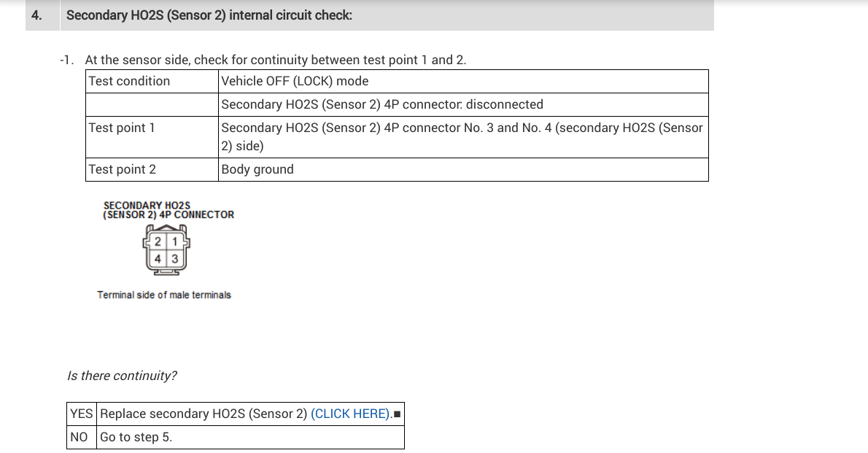Click the black end-of-procedure square marker

(396, 415)
